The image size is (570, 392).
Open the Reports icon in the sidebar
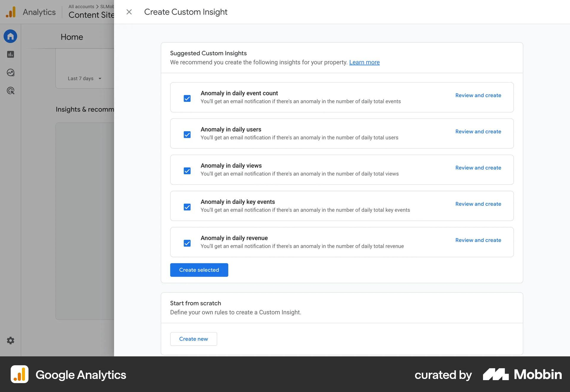(x=10, y=54)
